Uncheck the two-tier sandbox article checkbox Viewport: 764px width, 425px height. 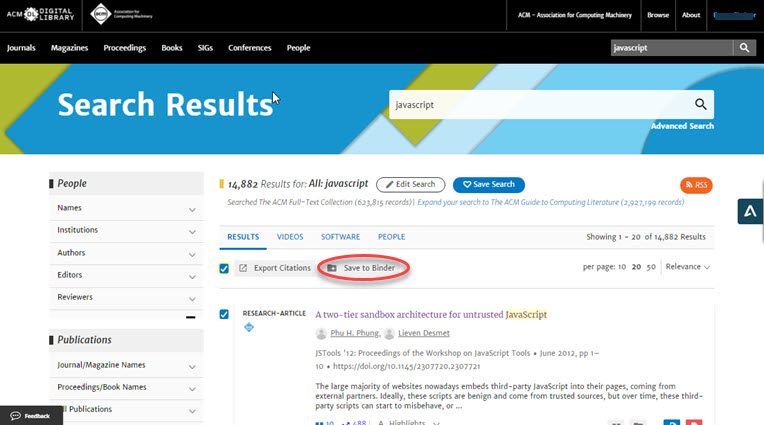(x=224, y=314)
